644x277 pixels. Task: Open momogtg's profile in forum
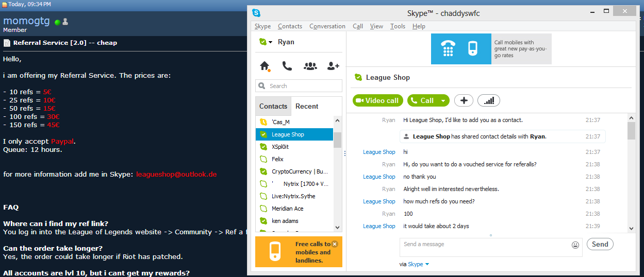pos(27,21)
